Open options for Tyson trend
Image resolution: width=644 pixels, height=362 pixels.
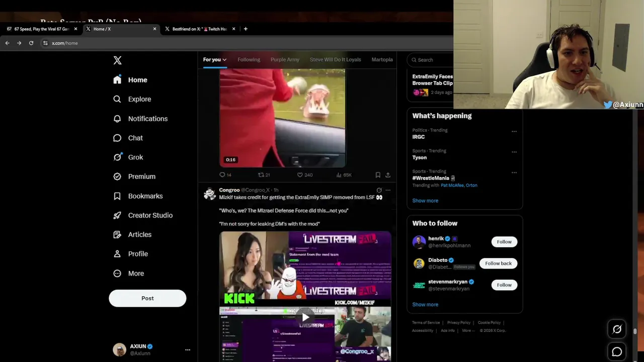(514, 152)
